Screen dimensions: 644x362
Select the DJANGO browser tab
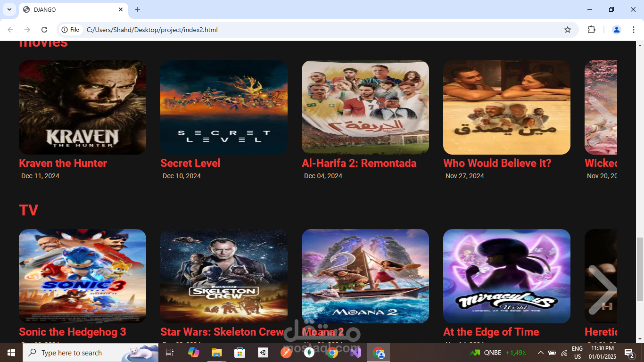tap(73, 9)
